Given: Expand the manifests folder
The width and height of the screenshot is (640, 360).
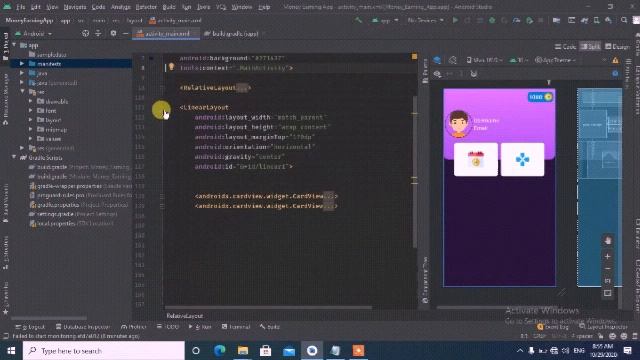Looking at the screenshot, I should pos(22,64).
